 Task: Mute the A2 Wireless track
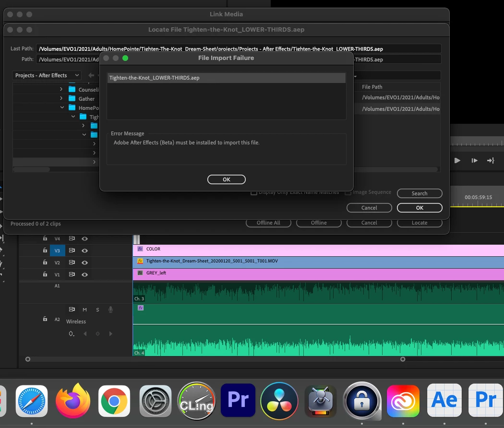[84, 310]
